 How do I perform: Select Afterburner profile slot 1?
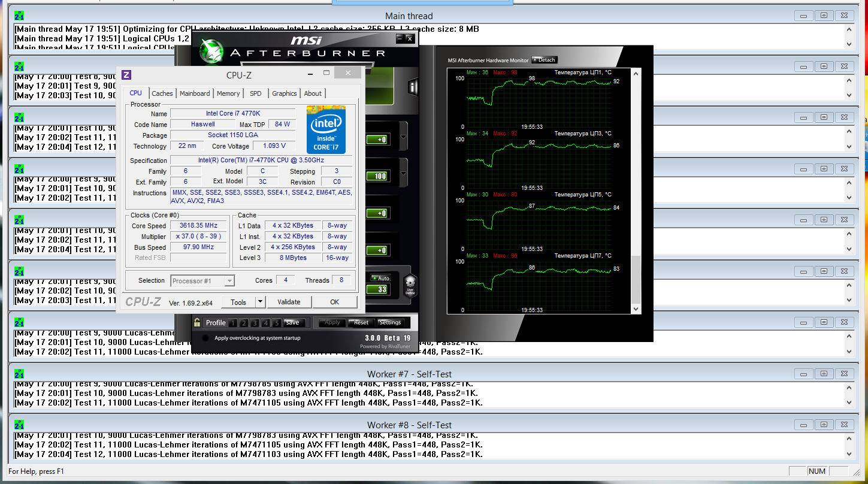232,323
